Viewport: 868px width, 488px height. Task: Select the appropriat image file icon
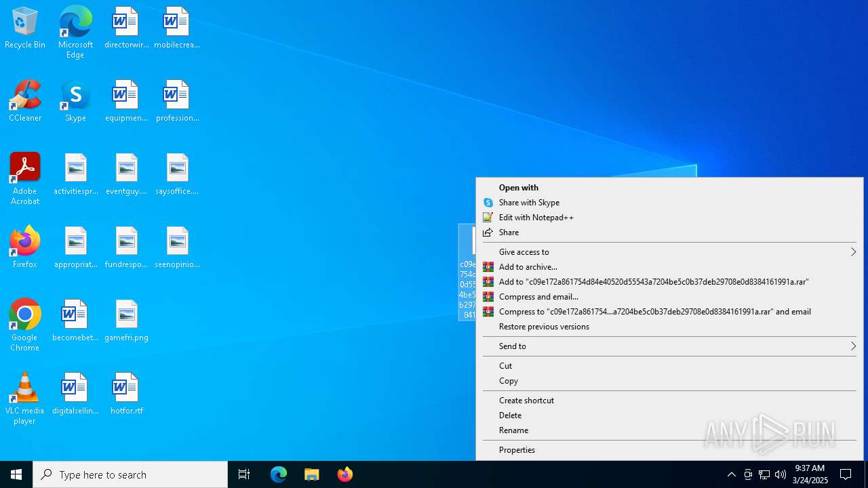[75, 248]
